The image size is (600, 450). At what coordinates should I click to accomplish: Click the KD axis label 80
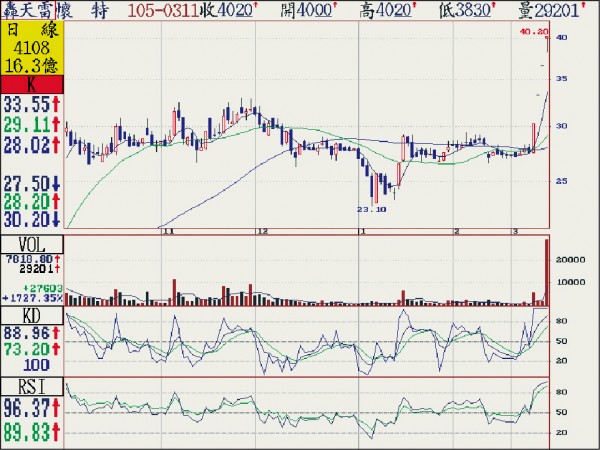pos(561,321)
